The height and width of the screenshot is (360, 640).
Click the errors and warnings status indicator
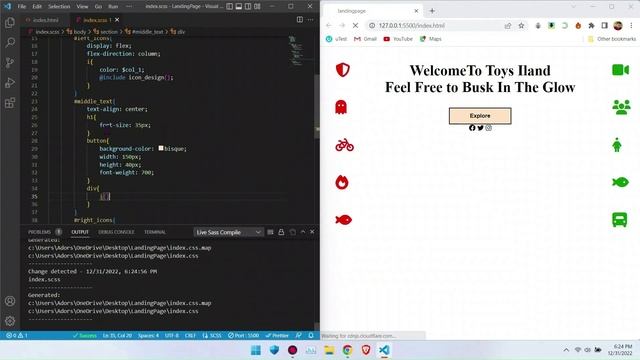pyautogui.click(x=17, y=336)
